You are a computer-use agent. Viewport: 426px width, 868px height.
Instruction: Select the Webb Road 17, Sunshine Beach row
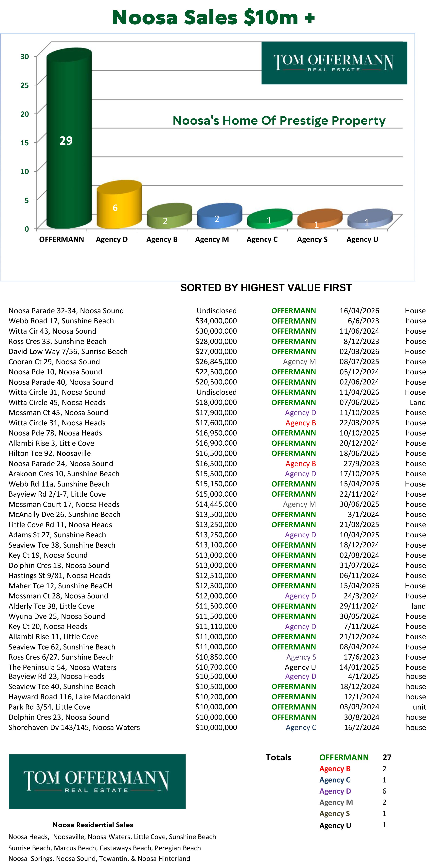(x=217, y=321)
